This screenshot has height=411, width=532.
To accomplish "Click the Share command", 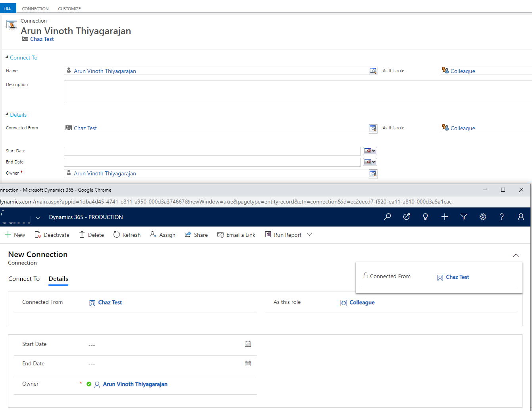I will 196,235.
